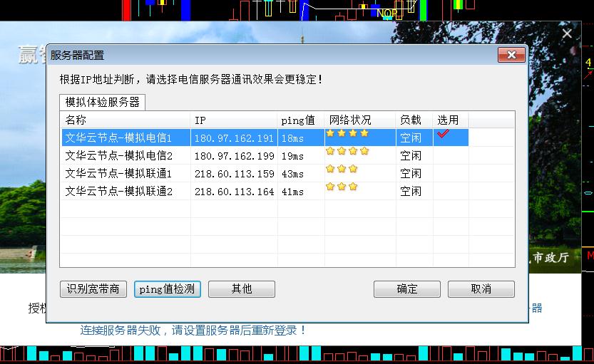Click the 网络状况 column header
The image size is (594, 364).
(359, 120)
